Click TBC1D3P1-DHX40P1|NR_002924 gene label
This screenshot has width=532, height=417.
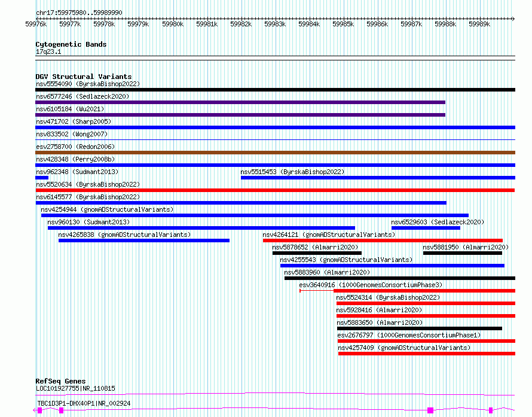pyautogui.click(x=84, y=403)
